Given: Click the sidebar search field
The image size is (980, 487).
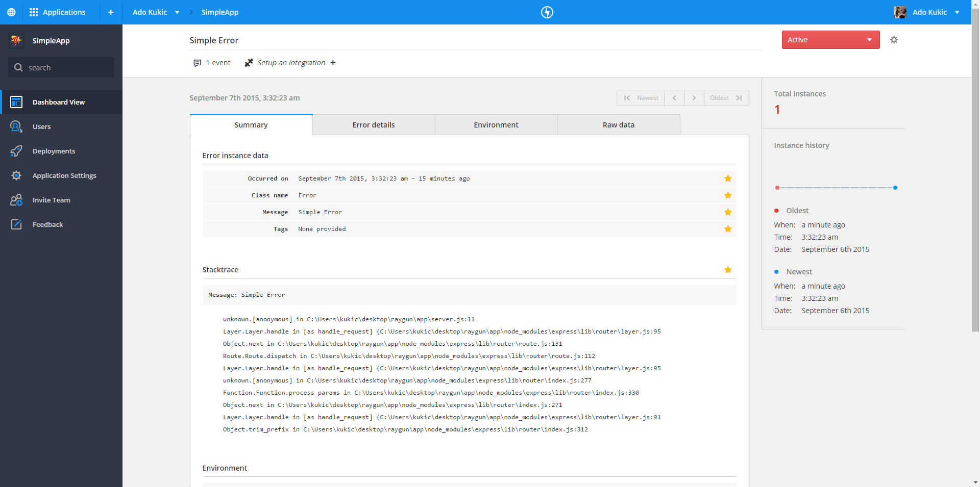Looking at the screenshot, I should pos(61,67).
